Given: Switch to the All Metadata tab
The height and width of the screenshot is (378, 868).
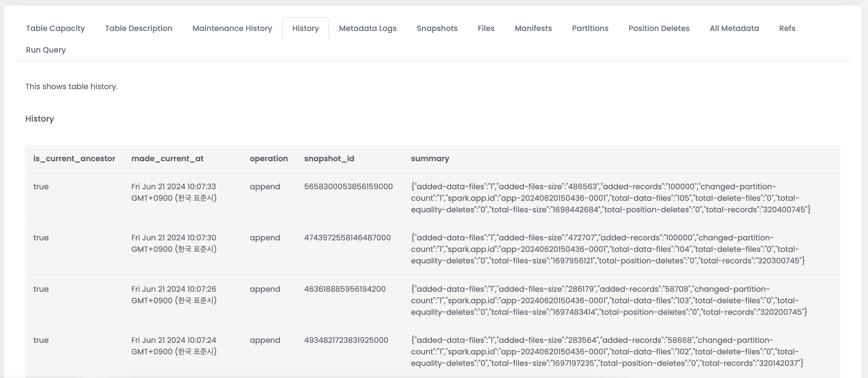Looking at the screenshot, I should coord(734,28).
